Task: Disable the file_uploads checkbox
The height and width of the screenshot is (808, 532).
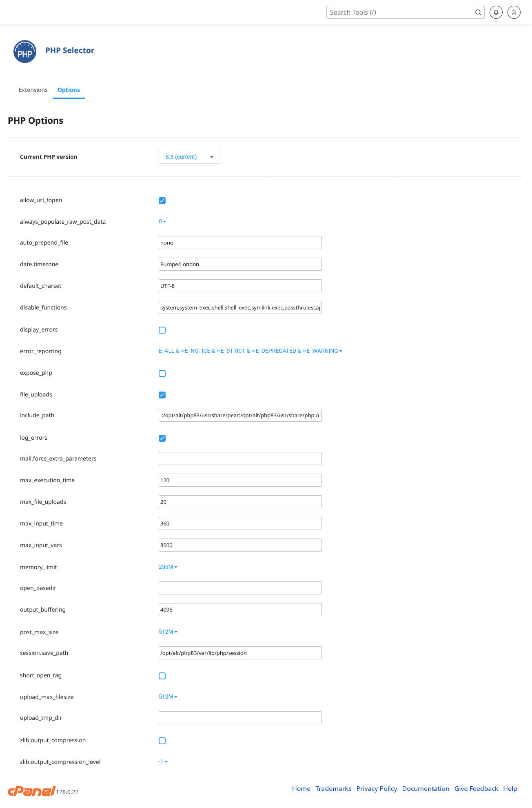Action: pos(162,395)
